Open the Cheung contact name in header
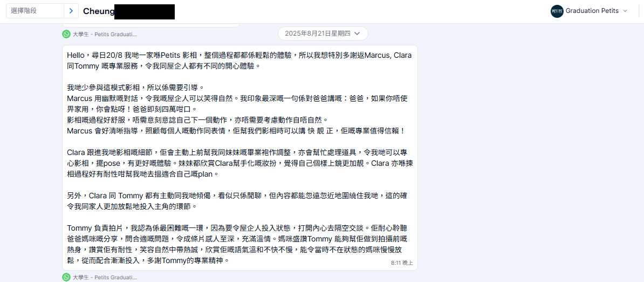Viewport: 644px width, 282px height. point(99,11)
